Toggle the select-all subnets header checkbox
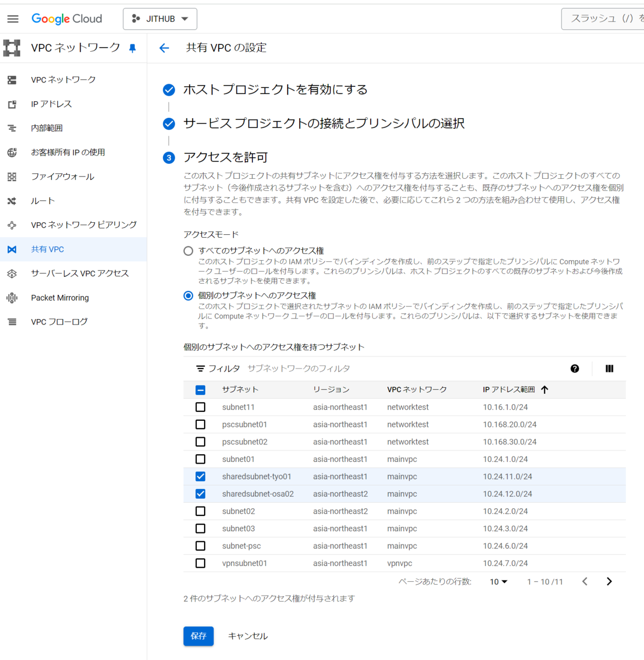The image size is (644, 660). click(x=200, y=389)
